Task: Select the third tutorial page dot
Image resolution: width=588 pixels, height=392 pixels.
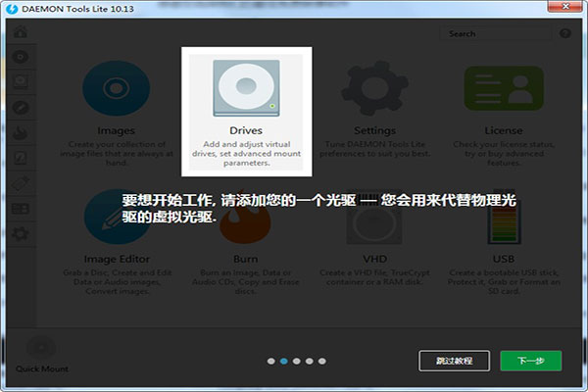Action: [x=296, y=362]
